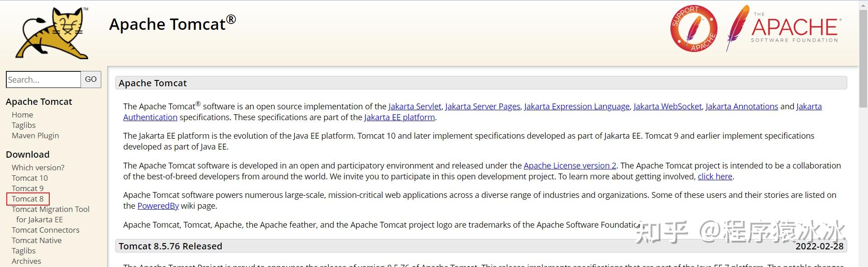Click into the Search input field
The height and width of the screenshot is (267, 868).
point(43,80)
